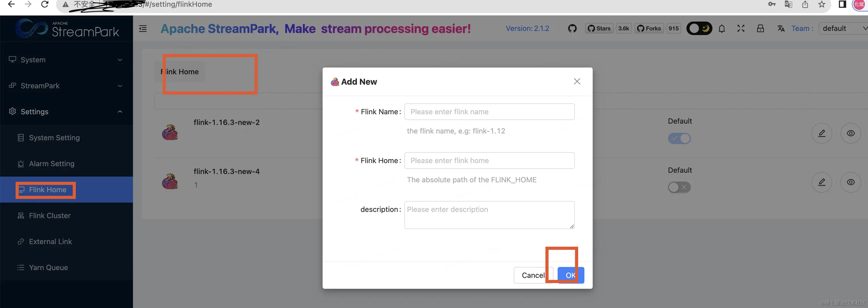The width and height of the screenshot is (868, 308).
Task: Reload the page with refresh icon
Action: [x=44, y=4]
